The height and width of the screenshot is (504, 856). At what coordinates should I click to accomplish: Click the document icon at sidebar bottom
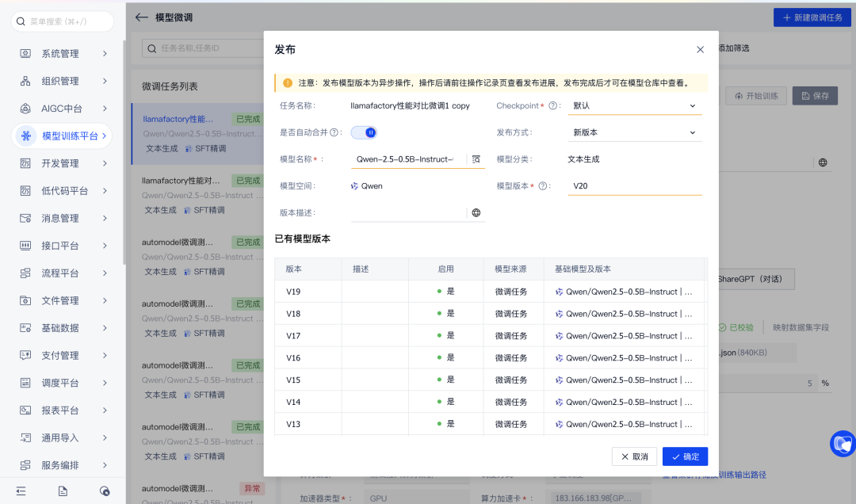pyautogui.click(x=63, y=491)
